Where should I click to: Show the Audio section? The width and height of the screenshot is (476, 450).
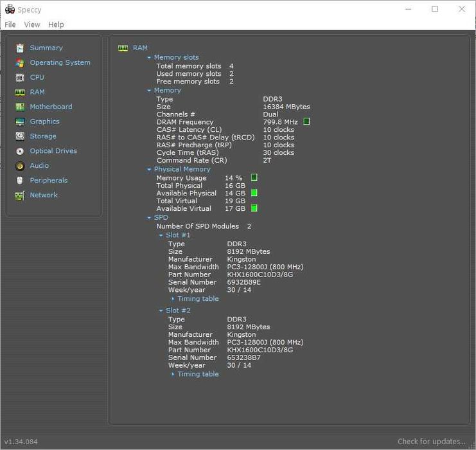coord(39,166)
